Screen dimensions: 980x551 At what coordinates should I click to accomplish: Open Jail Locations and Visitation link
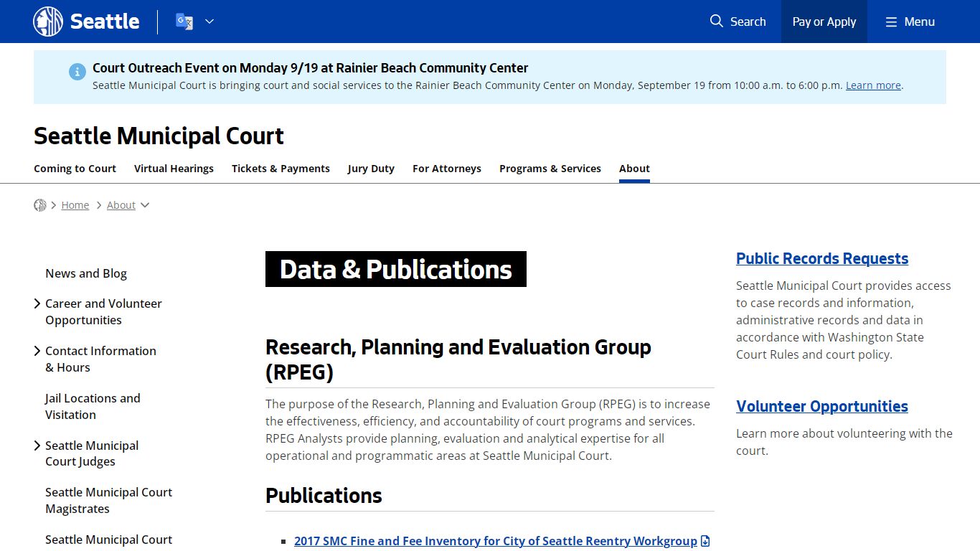coord(93,406)
